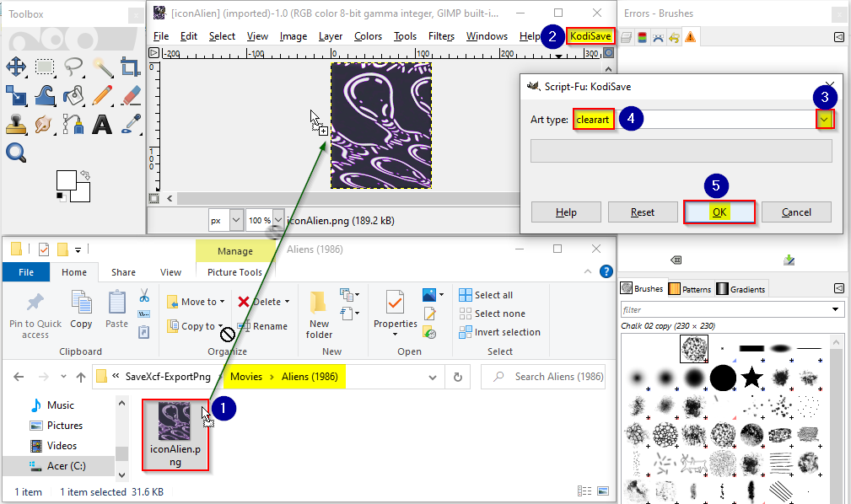Open the KodiSave menu
Image resolution: width=851 pixels, height=504 pixels.
[x=590, y=36]
